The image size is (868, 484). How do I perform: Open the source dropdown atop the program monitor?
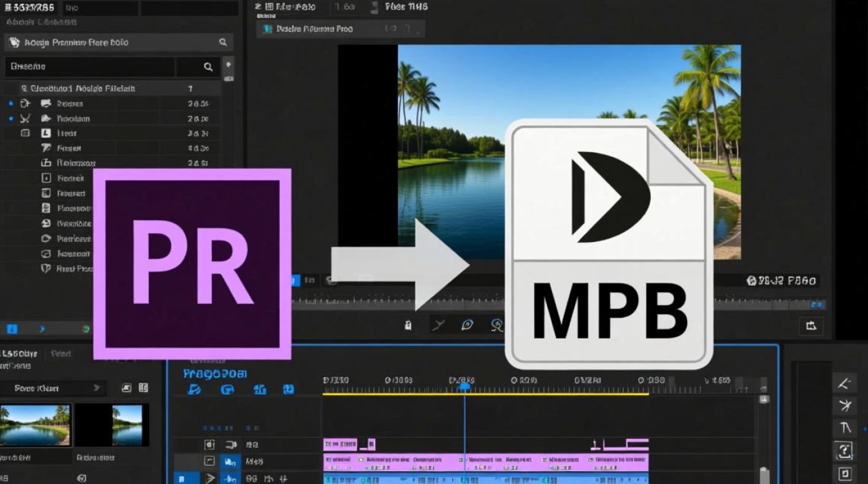coord(341,29)
